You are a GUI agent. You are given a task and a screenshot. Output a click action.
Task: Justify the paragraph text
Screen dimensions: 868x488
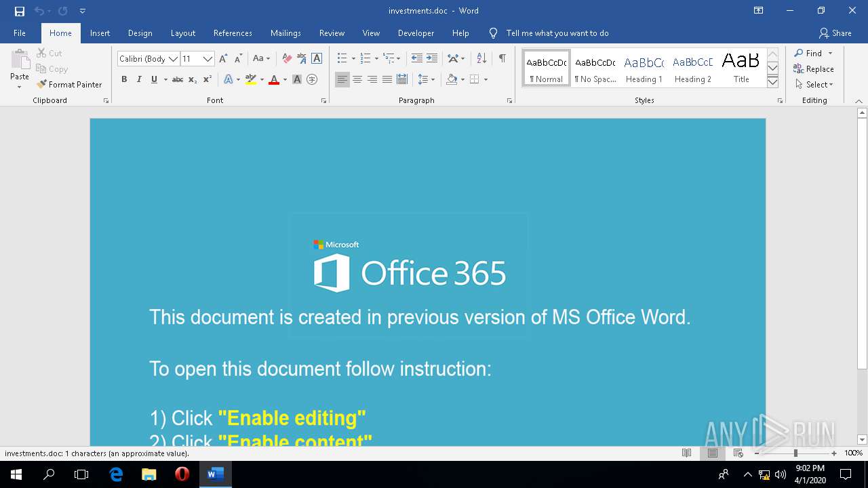[387, 79]
